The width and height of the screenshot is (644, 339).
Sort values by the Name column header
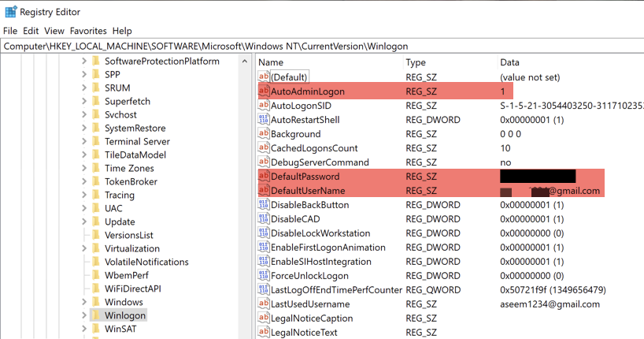point(271,62)
